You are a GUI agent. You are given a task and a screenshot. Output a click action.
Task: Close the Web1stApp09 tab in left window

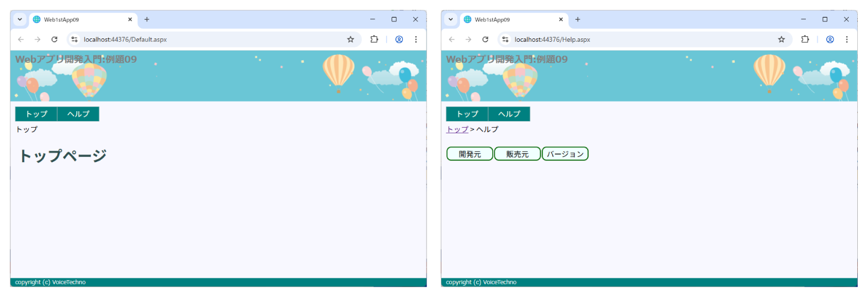tap(130, 19)
